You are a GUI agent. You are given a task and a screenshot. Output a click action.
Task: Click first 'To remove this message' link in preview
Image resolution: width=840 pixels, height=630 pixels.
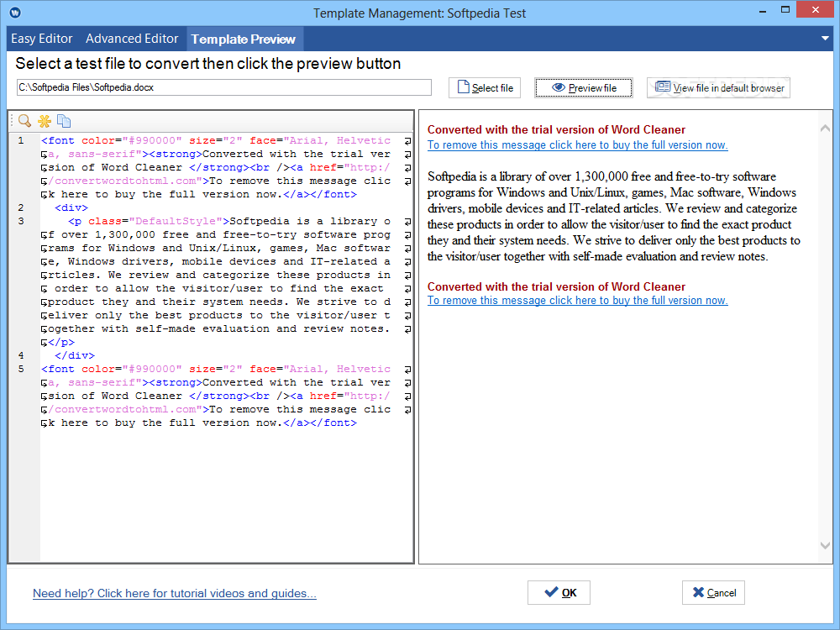(578, 145)
